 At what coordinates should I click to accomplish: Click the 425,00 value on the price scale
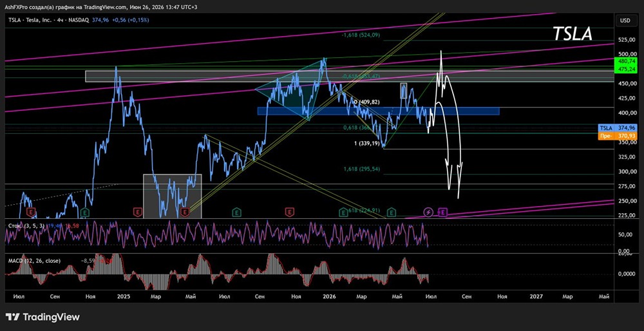coord(627,98)
